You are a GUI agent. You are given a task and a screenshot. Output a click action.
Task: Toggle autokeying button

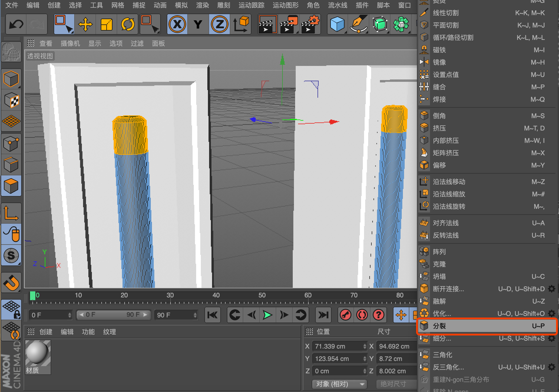coord(362,315)
